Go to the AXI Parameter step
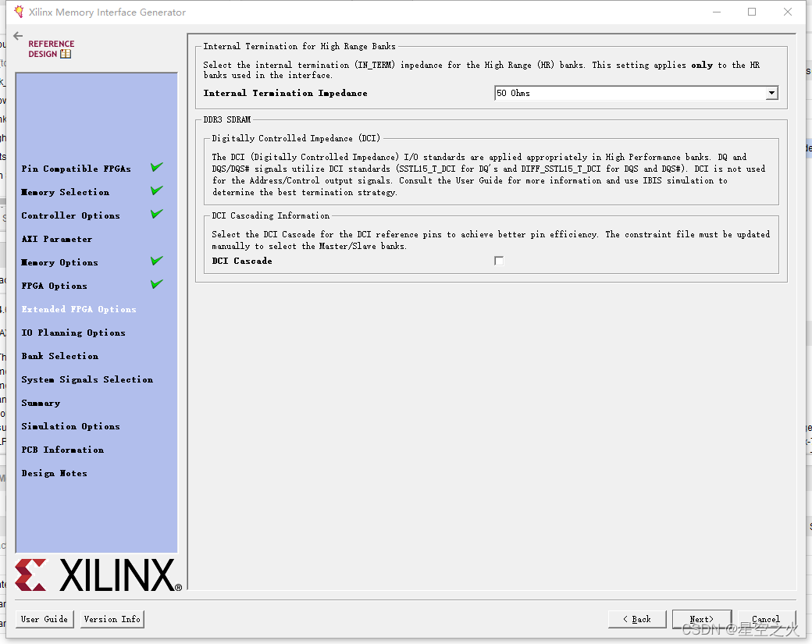This screenshot has height=644, width=812. 57,239
